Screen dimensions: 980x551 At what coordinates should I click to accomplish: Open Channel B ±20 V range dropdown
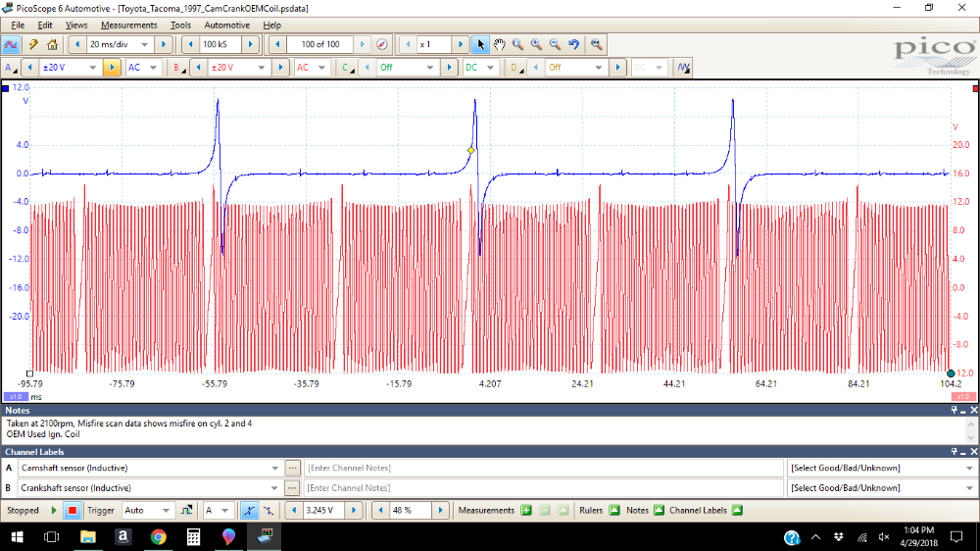(x=262, y=67)
